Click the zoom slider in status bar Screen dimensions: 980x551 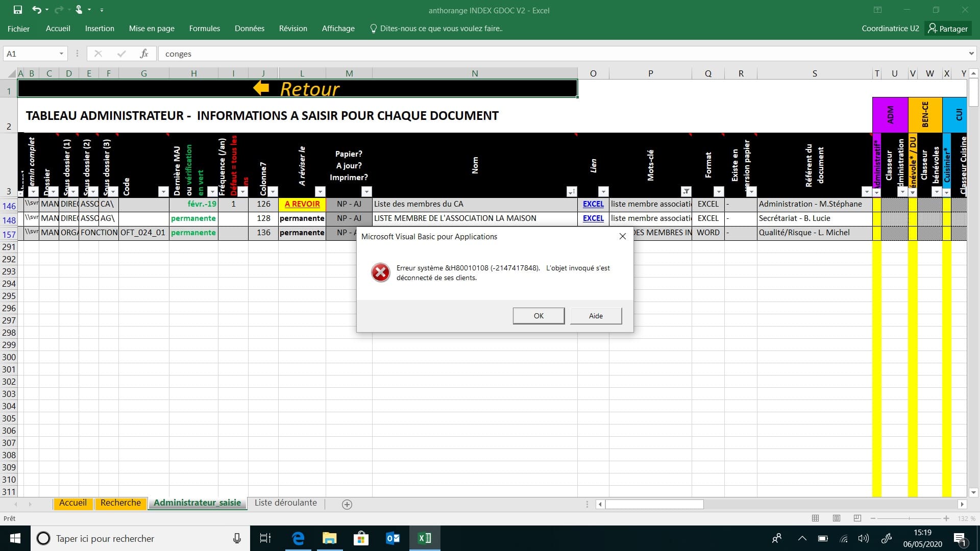(910, 518)
